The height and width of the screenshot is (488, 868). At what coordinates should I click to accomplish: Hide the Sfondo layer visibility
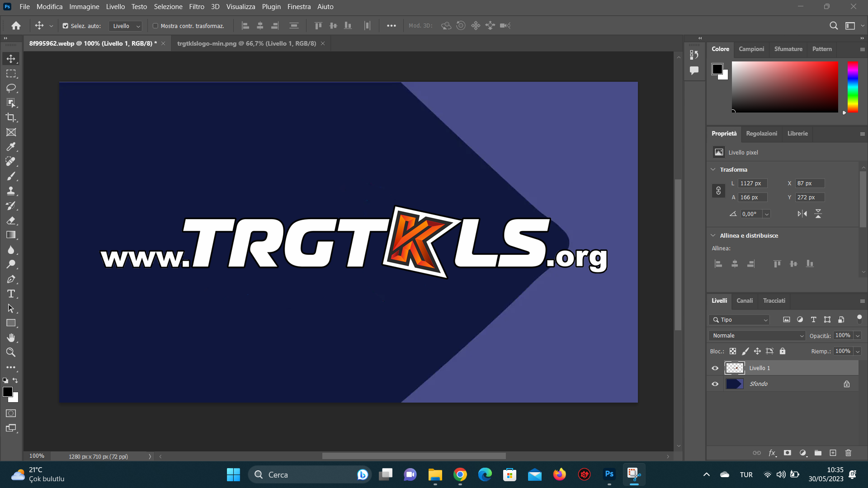(715, 384)
